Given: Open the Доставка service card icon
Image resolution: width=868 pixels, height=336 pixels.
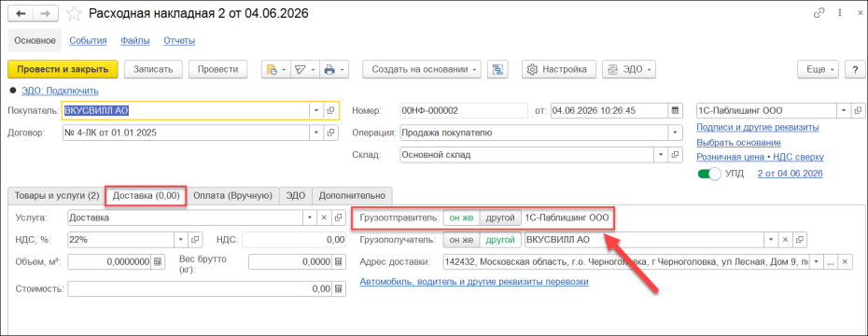Looking at the screenshot, I should [338, 217].
